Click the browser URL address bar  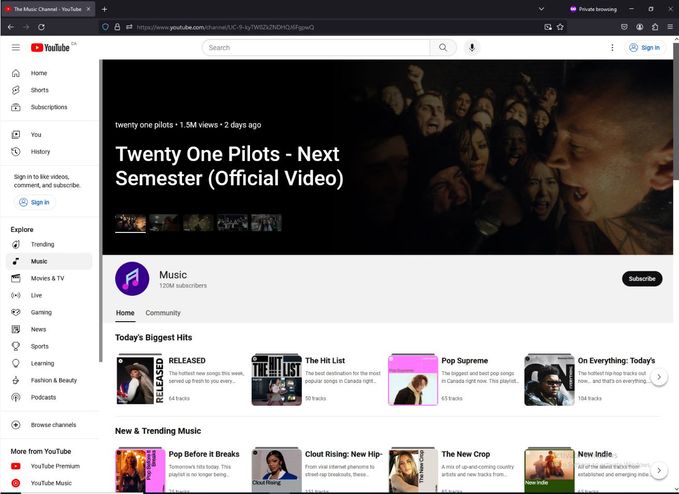coord(333,27)
